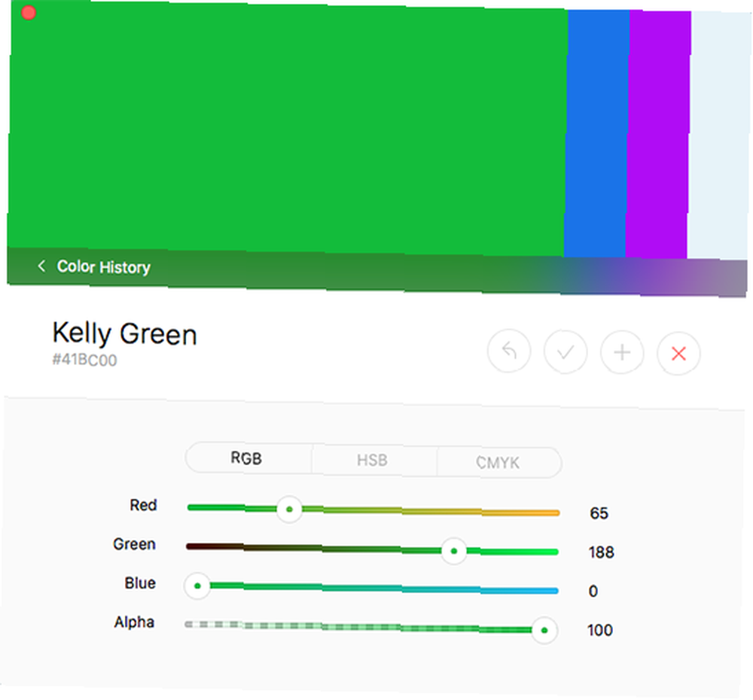Select the purple history color swatch
The image size is (753, 700).
point(658,135)
